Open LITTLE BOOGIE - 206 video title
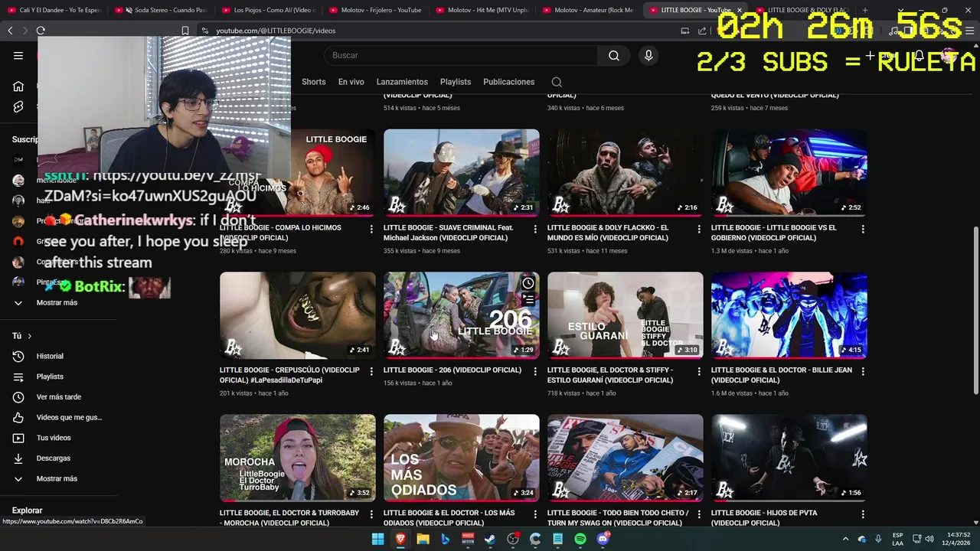The height and width of the screenshot is (551, 980). [x=452, y=370]
